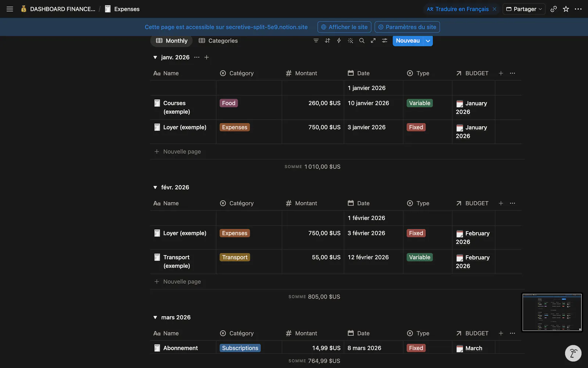
Task: Click Afficher le site button
Action: (x=344, y=27)
